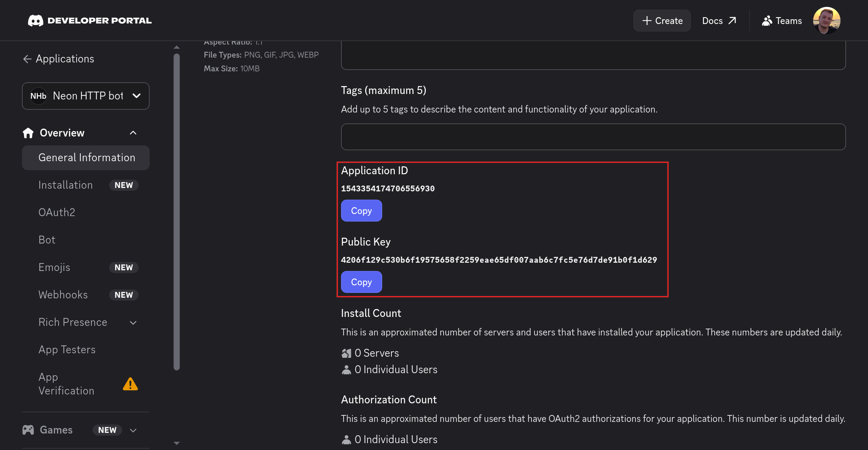Click the Install Count heading
868x450 pixels.
[371, 313]
